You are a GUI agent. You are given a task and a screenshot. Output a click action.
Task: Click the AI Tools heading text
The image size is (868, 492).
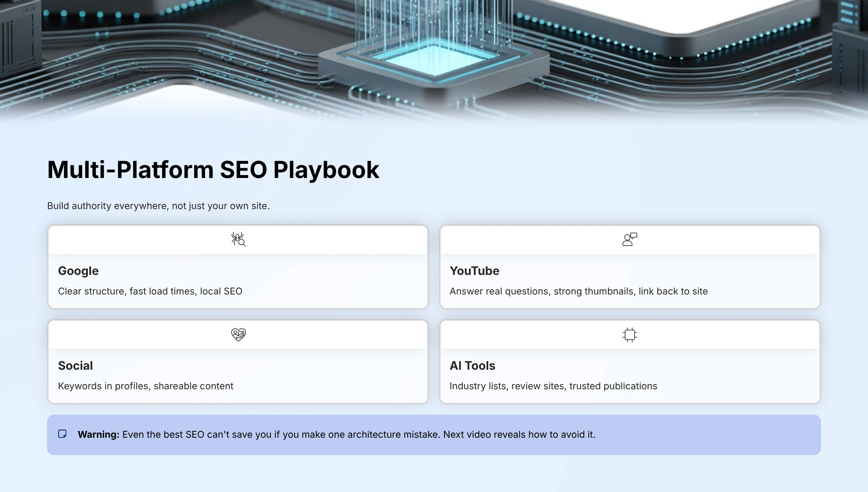(472, 366)
